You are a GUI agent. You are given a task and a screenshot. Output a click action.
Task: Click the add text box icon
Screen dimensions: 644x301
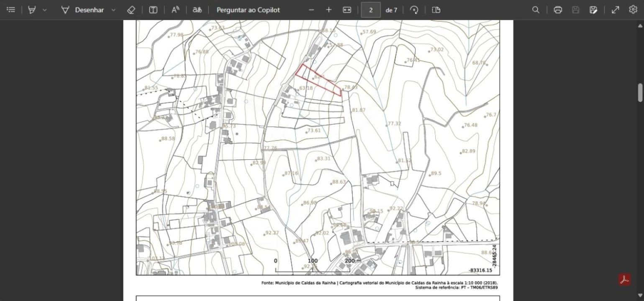[153, 10]
